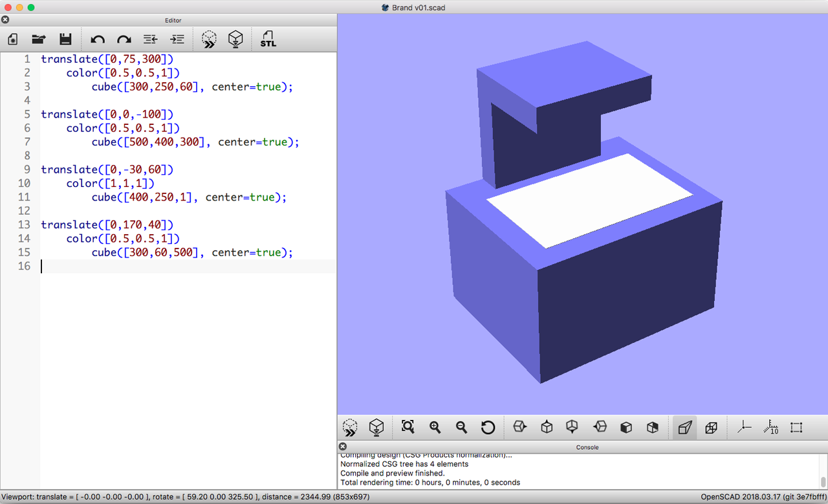The image size is (828, 504).
Task: Reset the viewport orientation
Action: (x=488, y=427)
